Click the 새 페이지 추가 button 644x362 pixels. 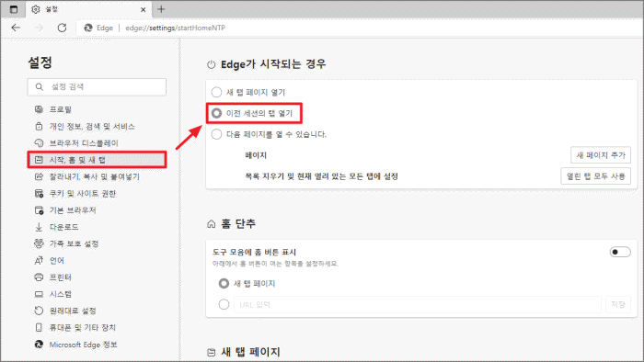[601, 155]
